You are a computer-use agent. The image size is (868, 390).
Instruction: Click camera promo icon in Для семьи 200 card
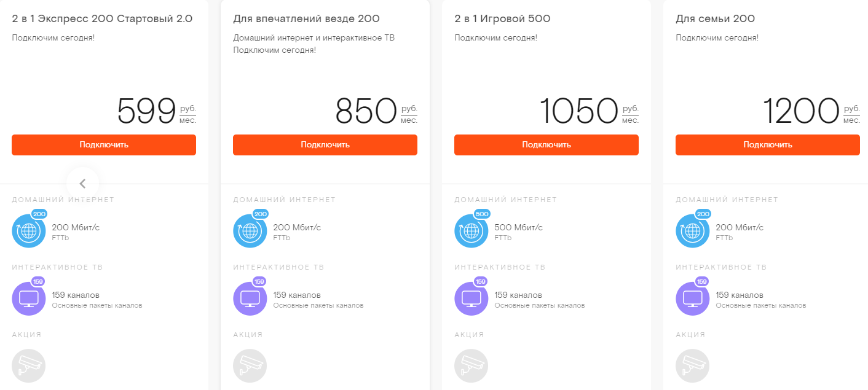click(692, 365)
